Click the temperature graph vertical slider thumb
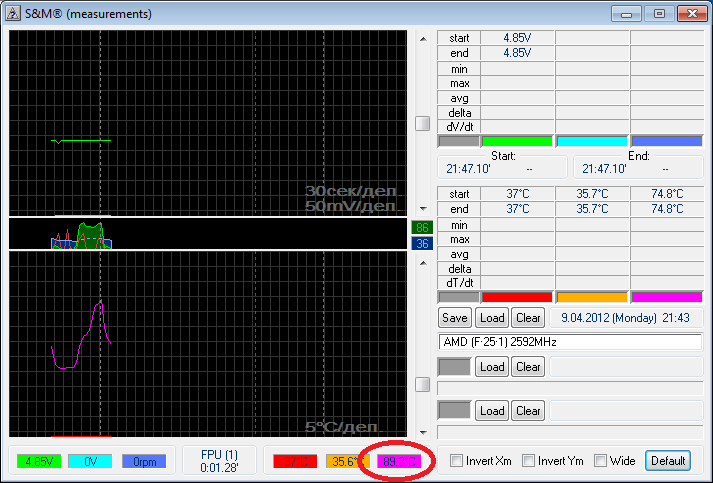The height and width of the screenshot is (483, 713). [x=423, y=384]
